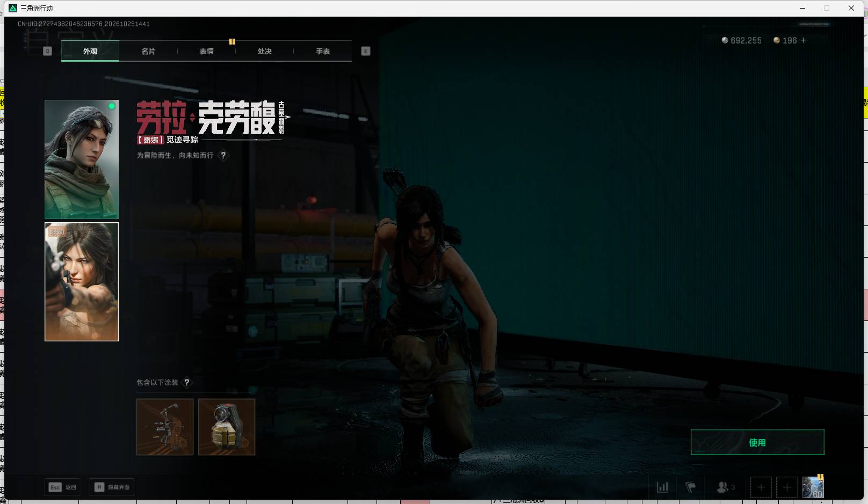
Task: Click the 使用 use button
Action: click(x=757, y=442)
